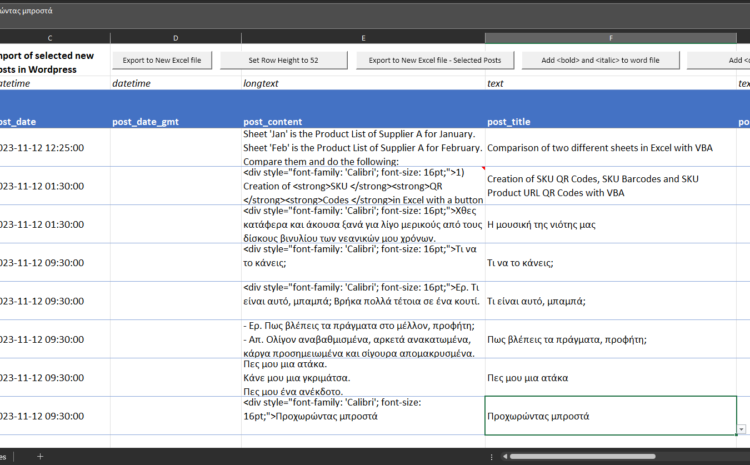Select the 'datetime' cell in column D

pos(176,83)
